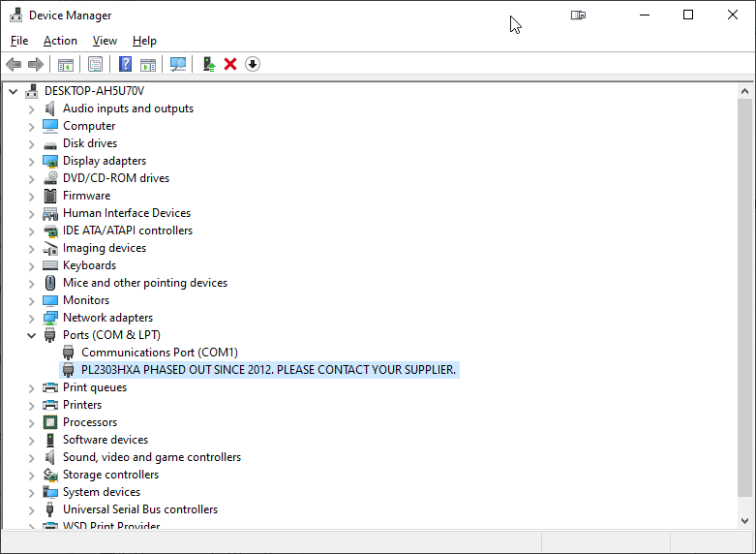Click the Display adapters category icon
This screenshot has height=554, width=756.
[50, 161]
